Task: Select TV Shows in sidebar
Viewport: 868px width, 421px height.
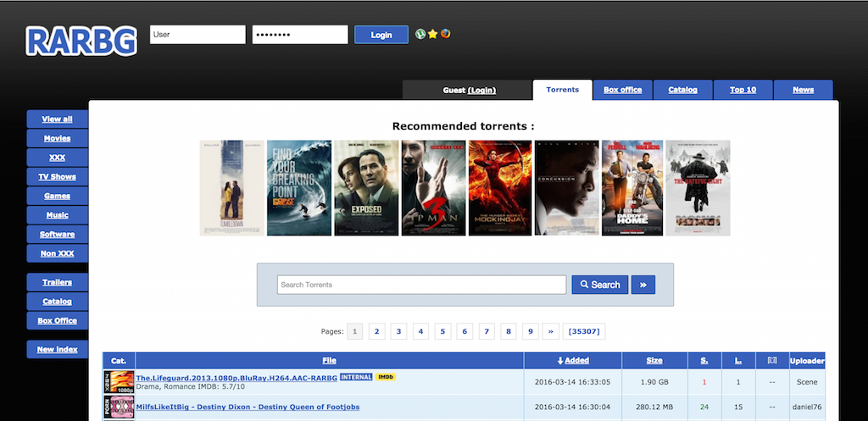Action: pos(57,176)
